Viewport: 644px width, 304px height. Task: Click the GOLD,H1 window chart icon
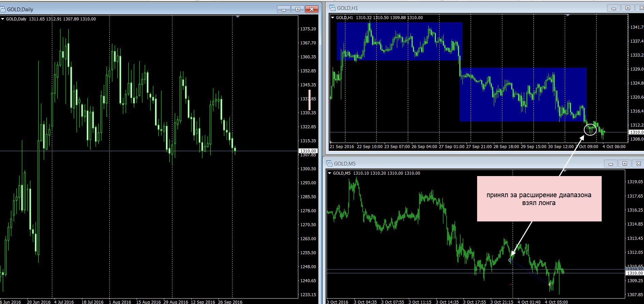(332, 8)
